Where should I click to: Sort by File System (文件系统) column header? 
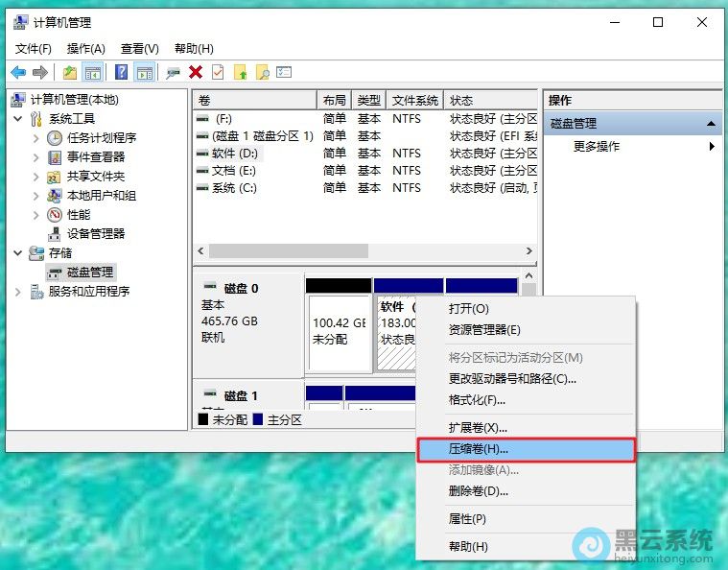click(414, 100)
